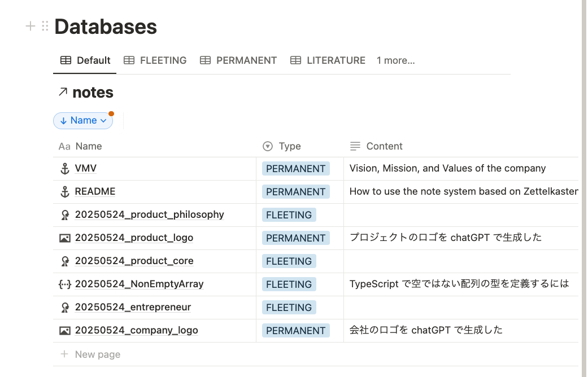588x377 pixels.
Task: Click the PERMANENT tag in VMV row
Action: pos(295,169)
